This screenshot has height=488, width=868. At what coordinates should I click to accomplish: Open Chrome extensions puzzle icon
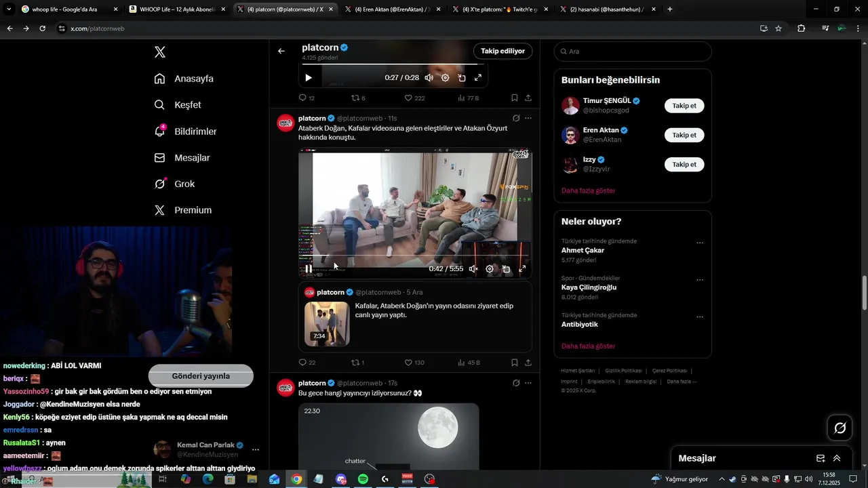point(801,28)
